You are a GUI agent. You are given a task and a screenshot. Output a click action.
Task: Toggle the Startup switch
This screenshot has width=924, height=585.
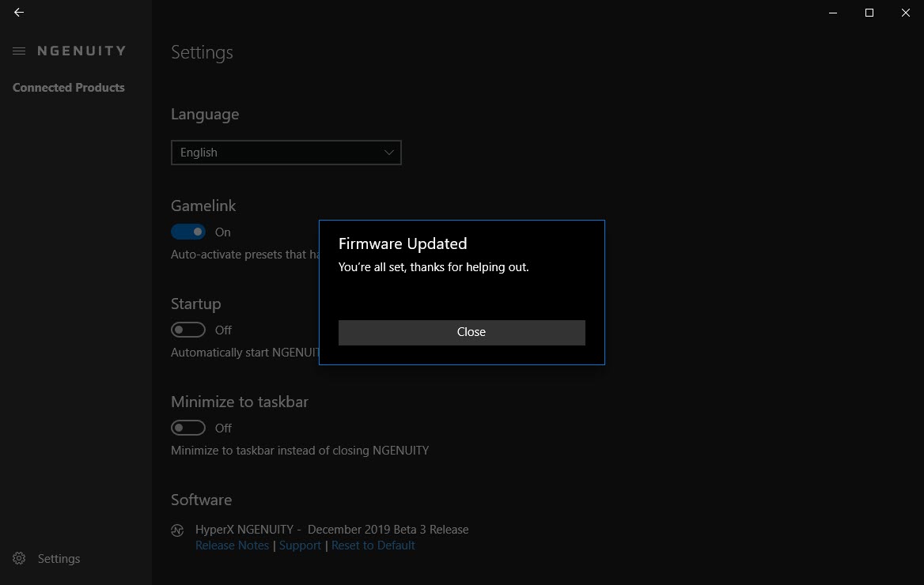(x=188, y=330)
